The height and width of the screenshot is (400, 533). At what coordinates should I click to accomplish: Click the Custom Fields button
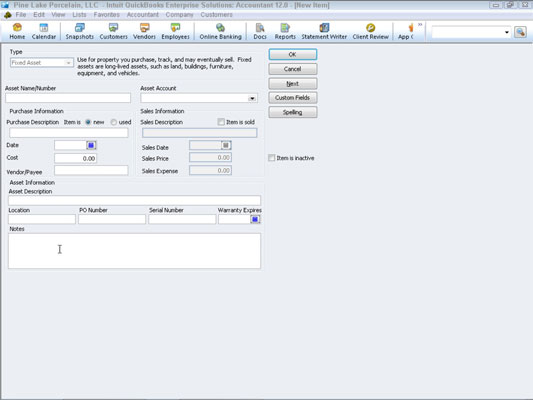coord(293,98)
